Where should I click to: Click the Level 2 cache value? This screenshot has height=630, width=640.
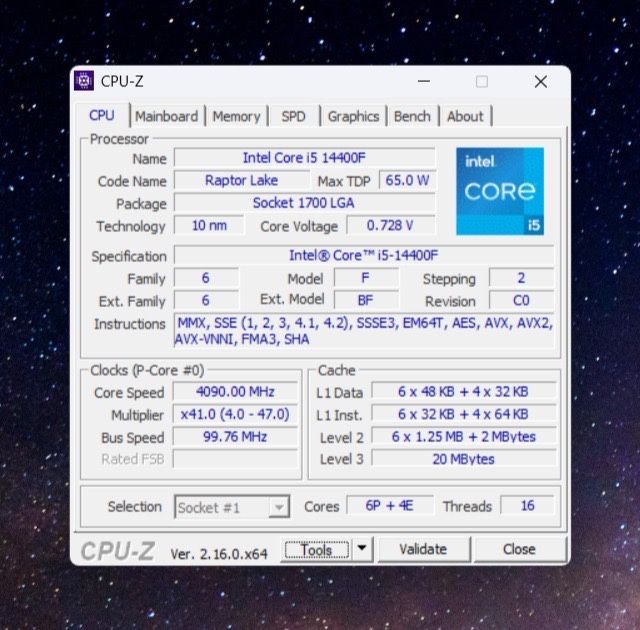(464, 437)
